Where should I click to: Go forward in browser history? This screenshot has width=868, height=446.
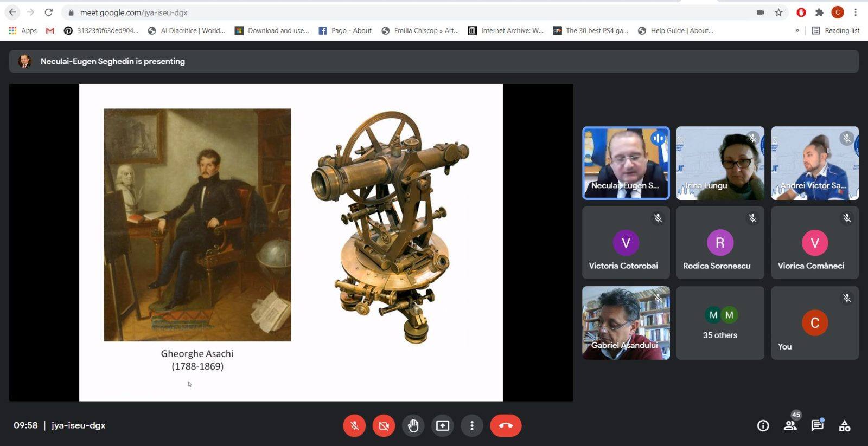click(30, 12)
